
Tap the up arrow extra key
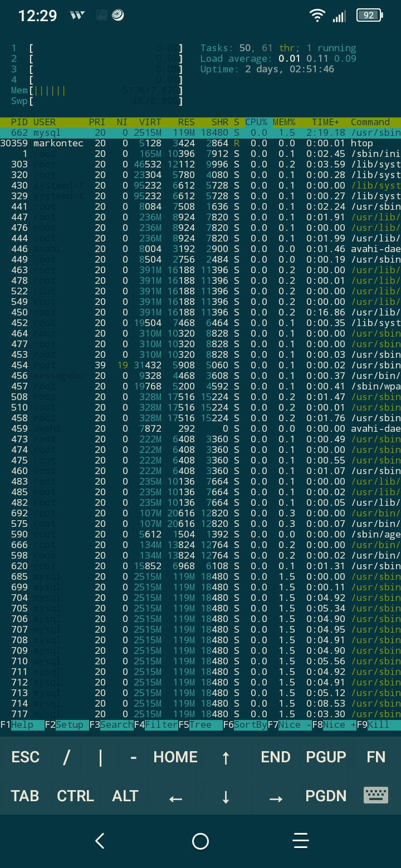click(226, 757)
